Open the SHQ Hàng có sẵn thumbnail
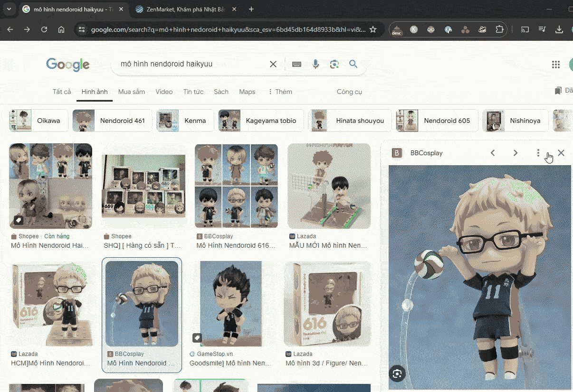 point(143,186)
